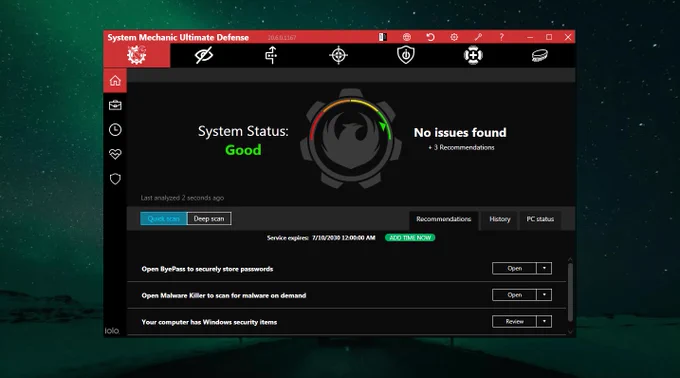Click the scrollbar down arrow

pyautogui.click(x=570, y=332)
